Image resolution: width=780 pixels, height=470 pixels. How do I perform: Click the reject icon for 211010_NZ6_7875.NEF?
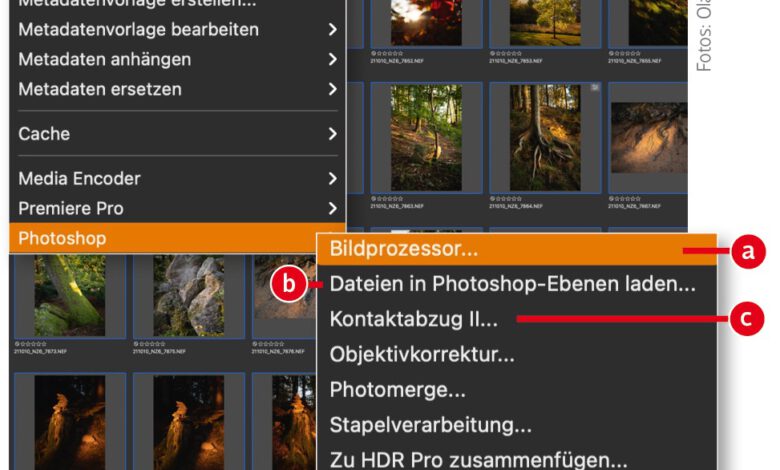[x=136, y=344]
